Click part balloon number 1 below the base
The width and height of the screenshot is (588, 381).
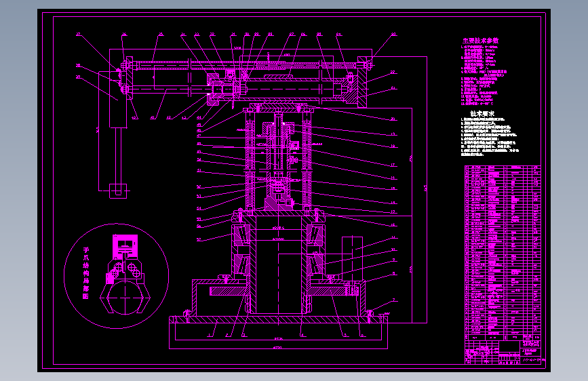pos(209,335)
